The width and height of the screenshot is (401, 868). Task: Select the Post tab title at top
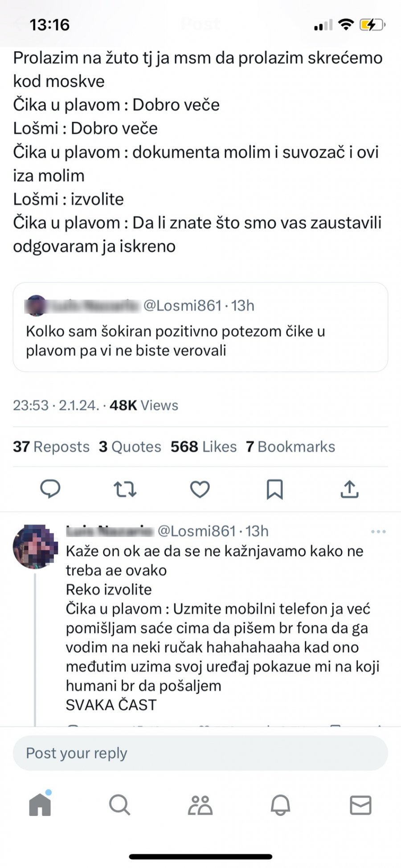200,24
